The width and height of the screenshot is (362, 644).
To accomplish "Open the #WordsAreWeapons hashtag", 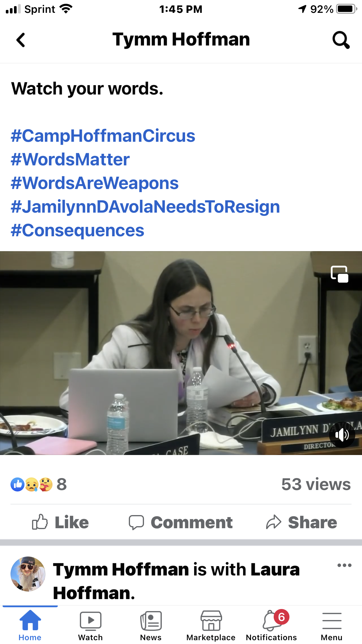I will 94,183.
